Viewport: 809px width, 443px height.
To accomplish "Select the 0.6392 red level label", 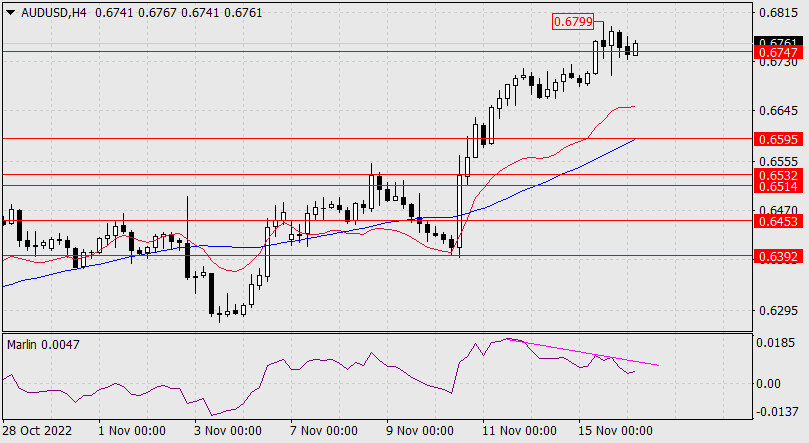I will [779, 256].
